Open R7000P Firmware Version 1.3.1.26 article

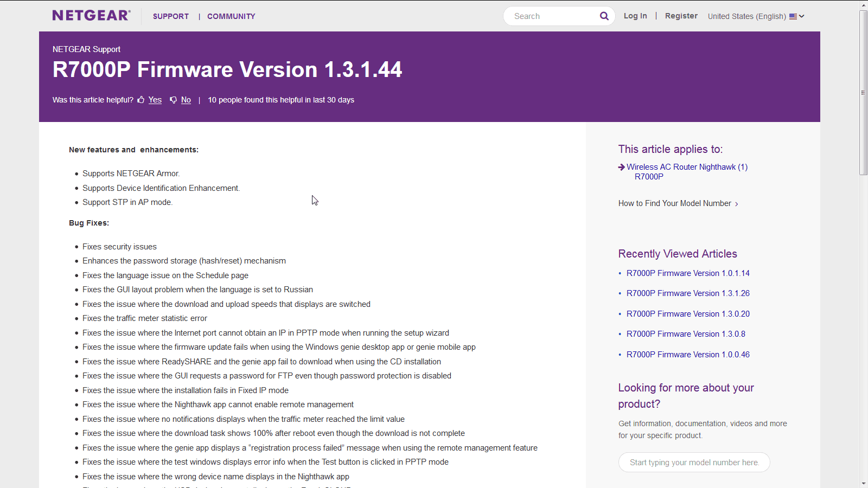688,293
